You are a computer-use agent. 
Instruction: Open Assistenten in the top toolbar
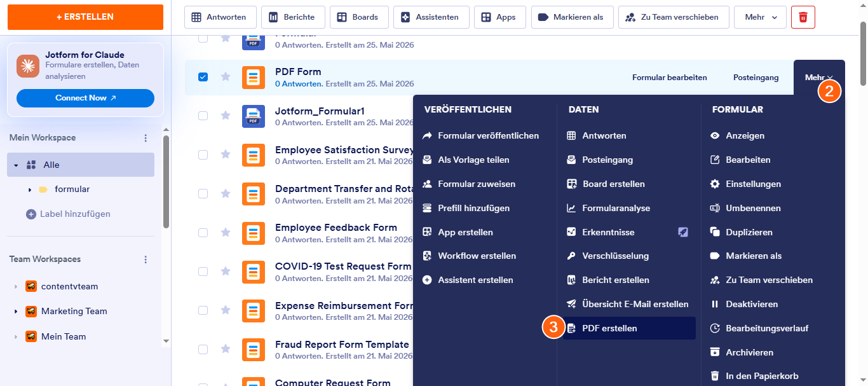[x=431, y=17]
